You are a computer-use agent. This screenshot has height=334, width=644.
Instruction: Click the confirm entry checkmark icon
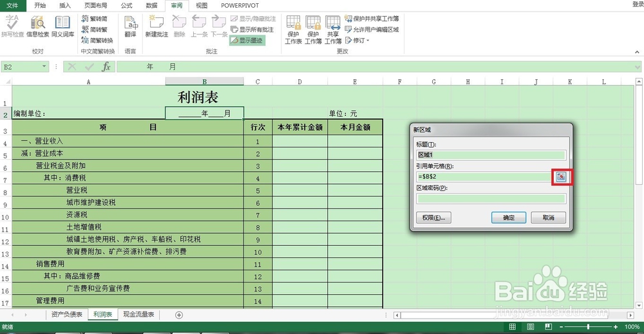[x=89, y=66]
